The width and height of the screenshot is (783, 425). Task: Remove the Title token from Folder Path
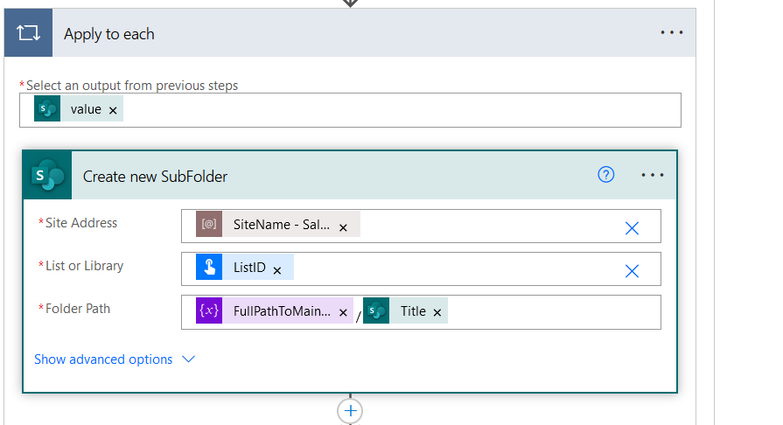[x=437, y=313]
